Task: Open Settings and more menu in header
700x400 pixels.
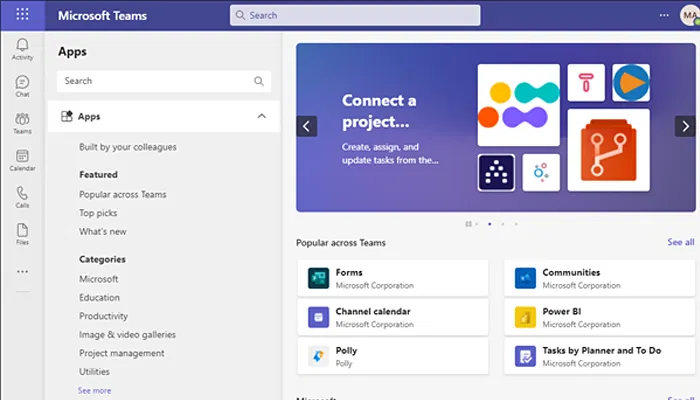Action: click(x=664, y=15)
